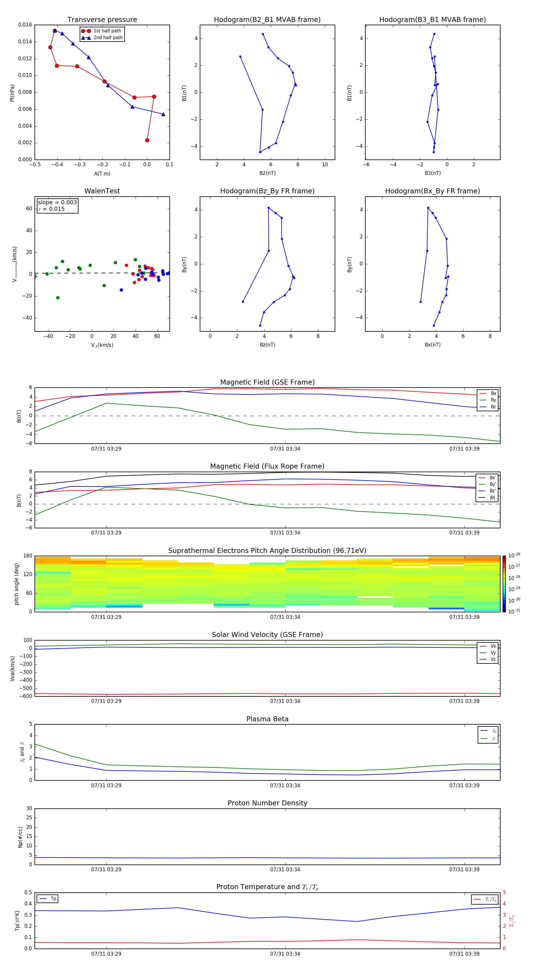Click the 'Bx(nT)' axis label

click(432, 345)
